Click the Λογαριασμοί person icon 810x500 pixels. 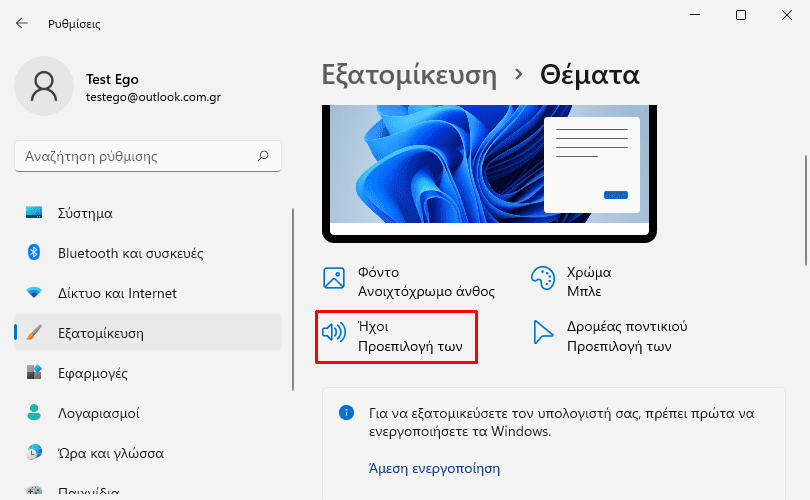coord(34,412)
